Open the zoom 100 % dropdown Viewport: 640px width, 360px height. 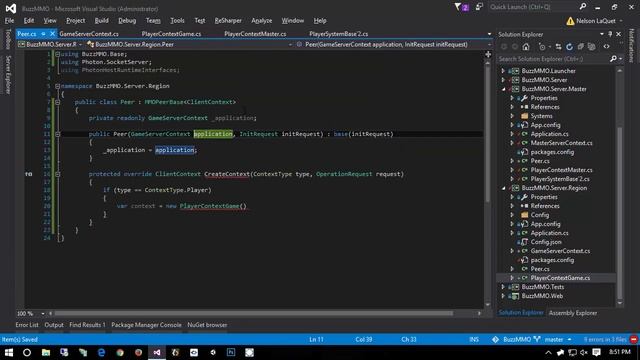click(x=42, y=313)
